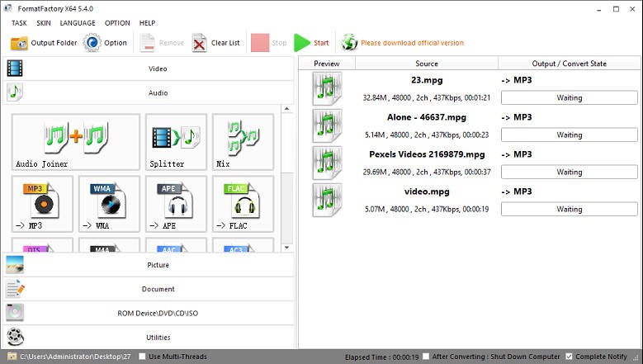
Task: Click the Utilities film reel icon
Action: click(x=15, y=337)
